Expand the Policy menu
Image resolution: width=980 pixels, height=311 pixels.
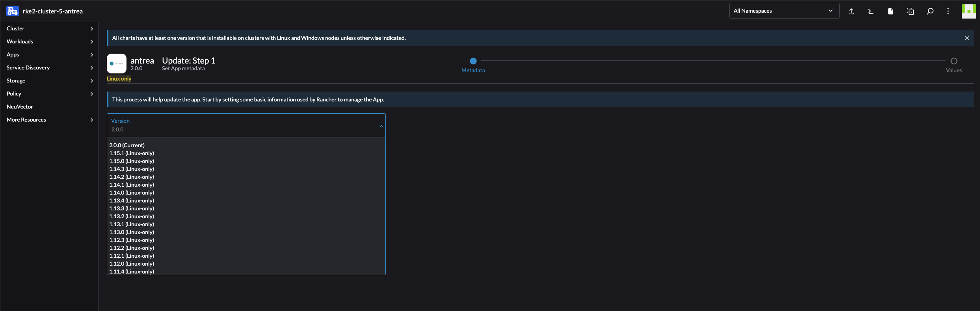coord(49,94)
